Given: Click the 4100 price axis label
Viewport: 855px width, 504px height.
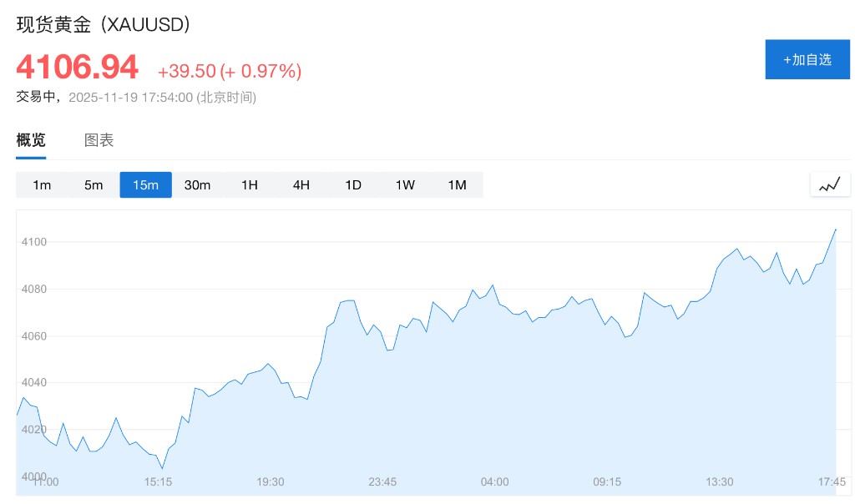Looking at the screenshot, I should coord(34,242).
